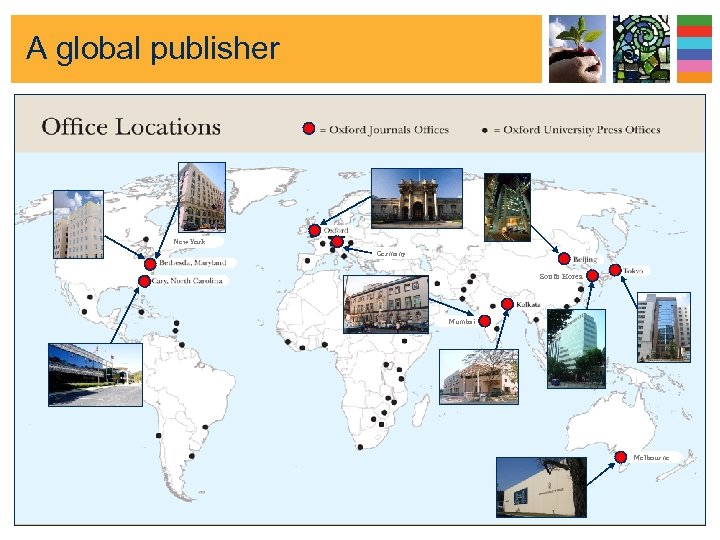Click the '= Oxford University Press Offices' legend text
The height and width of the screenshot is (540, 720).
577,130
